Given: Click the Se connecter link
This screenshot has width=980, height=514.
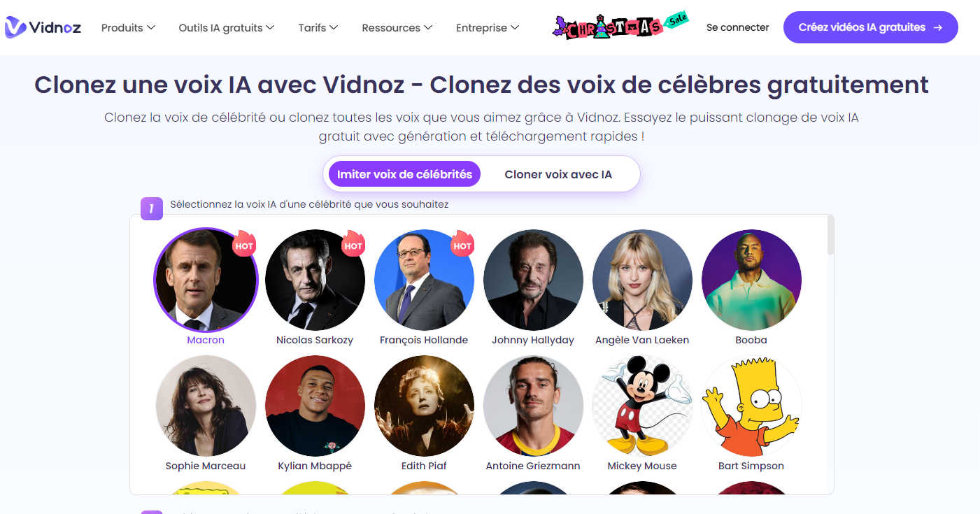Looking at the screenshot, I should (x=737, y=27).
